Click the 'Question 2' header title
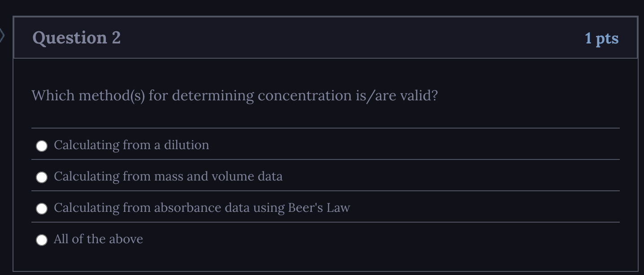Image resolution: width=644 pixels, height=275 pixels. [76, 38]
